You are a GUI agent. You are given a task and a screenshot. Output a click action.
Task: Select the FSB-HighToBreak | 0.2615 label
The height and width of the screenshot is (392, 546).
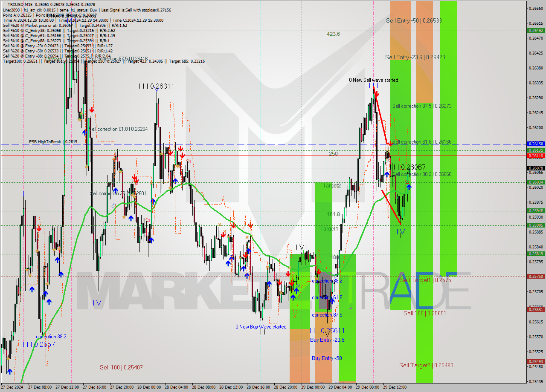tap(53, 141)
